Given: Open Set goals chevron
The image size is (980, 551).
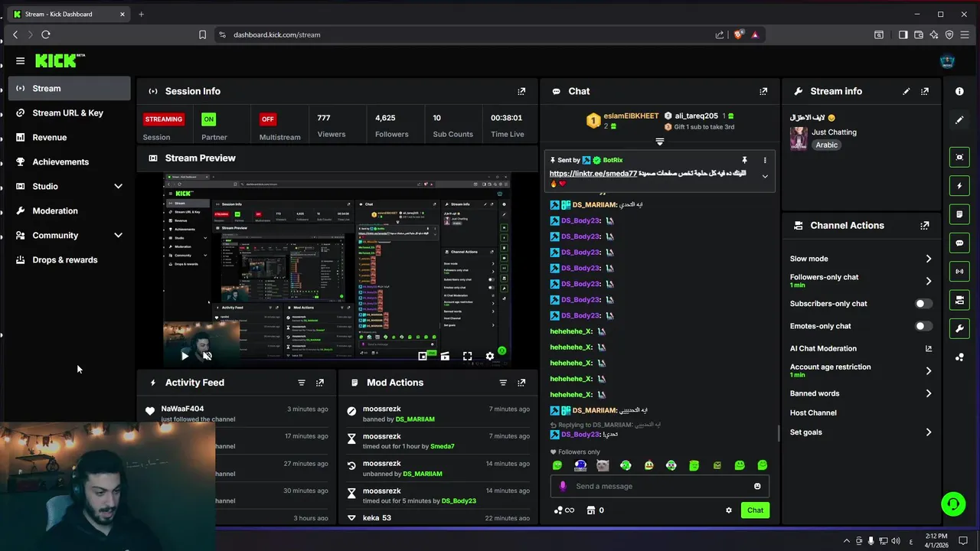Looking at the screenshot, I should [x=929, y=432].
